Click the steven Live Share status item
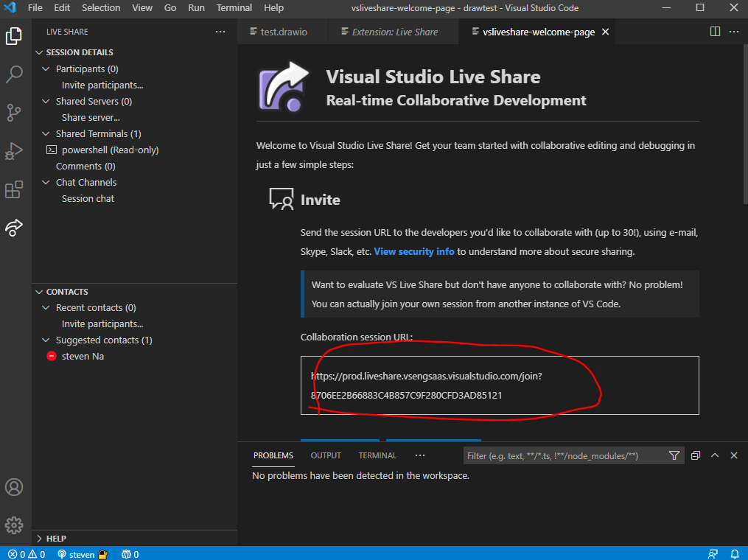This screenshot has height=560, width=748. pyautogui.click(x=83, y=554)
